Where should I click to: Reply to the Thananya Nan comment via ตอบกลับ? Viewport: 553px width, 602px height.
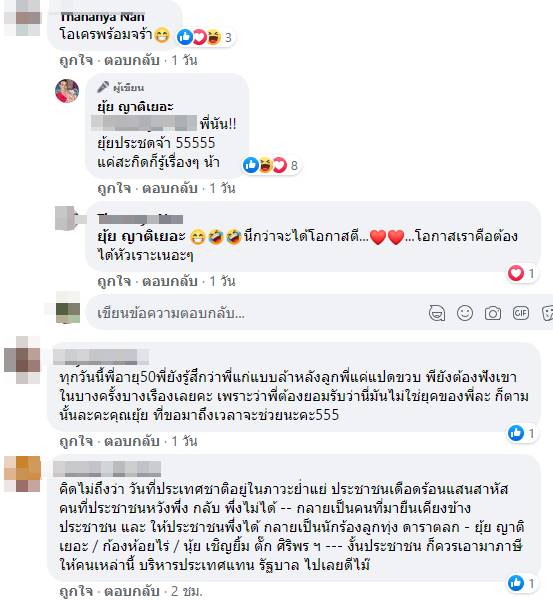point(132,60)
